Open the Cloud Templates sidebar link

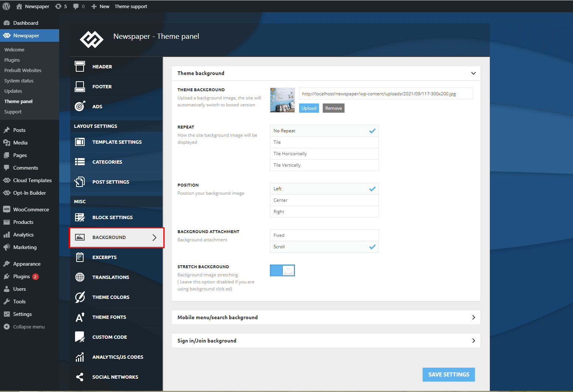click(30, 180)
